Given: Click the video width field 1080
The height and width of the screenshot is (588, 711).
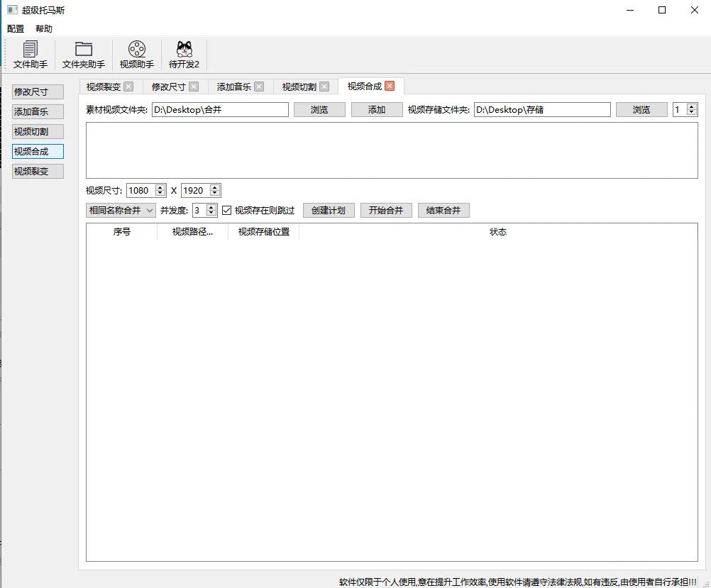Looking at the screenshot, I should click(141, 190).
